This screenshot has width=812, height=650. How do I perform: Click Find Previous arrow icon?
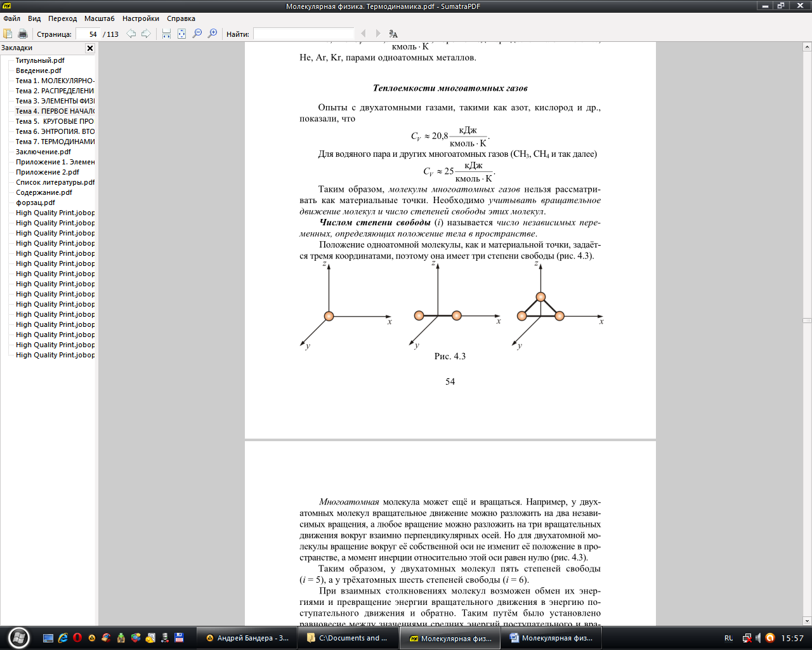pyautogui.click(x=363, y=34)
